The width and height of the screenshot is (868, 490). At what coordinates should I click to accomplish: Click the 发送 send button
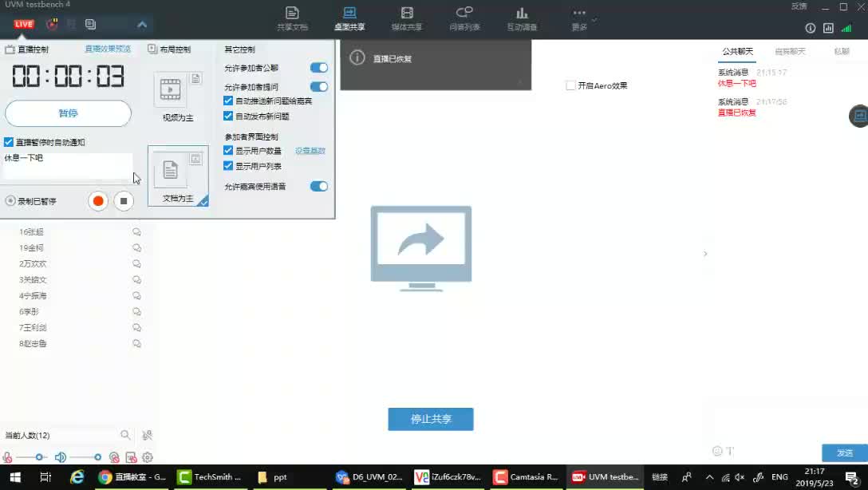click(x=845, y=453)
